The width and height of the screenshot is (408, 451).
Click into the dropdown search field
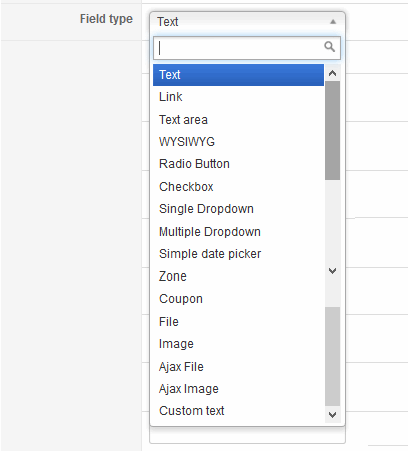(x=247, y=48)
